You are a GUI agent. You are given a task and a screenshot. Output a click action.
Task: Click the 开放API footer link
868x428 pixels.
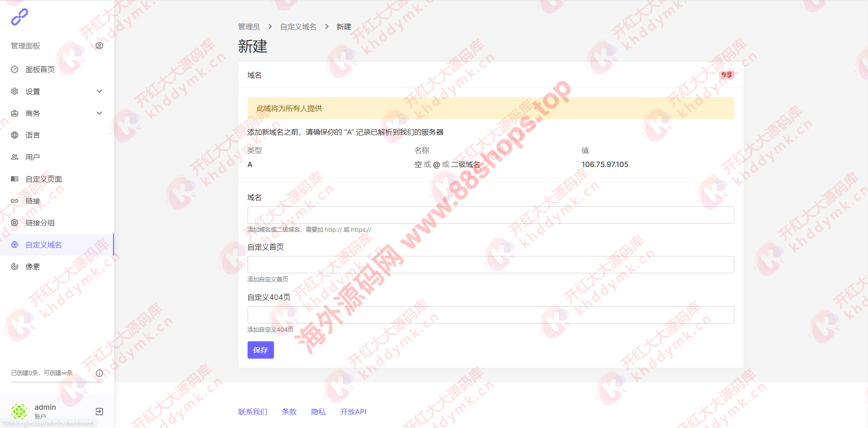(x=353, y=412)
